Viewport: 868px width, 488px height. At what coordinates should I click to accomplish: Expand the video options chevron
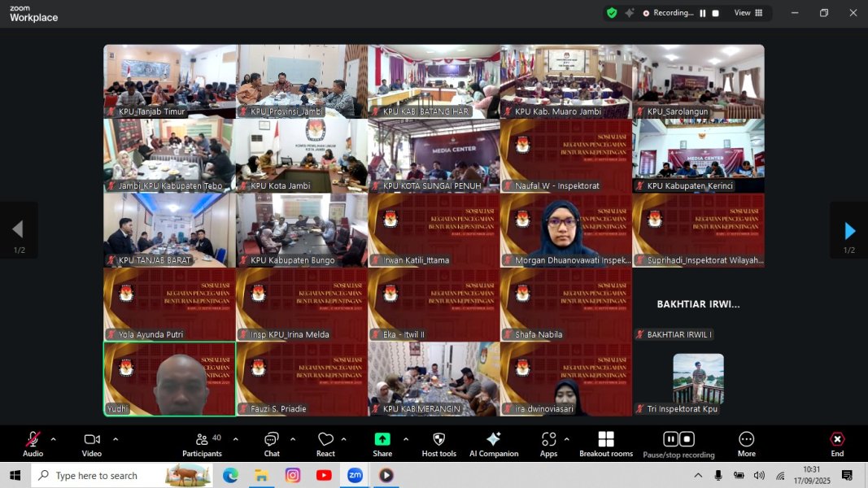116,439
